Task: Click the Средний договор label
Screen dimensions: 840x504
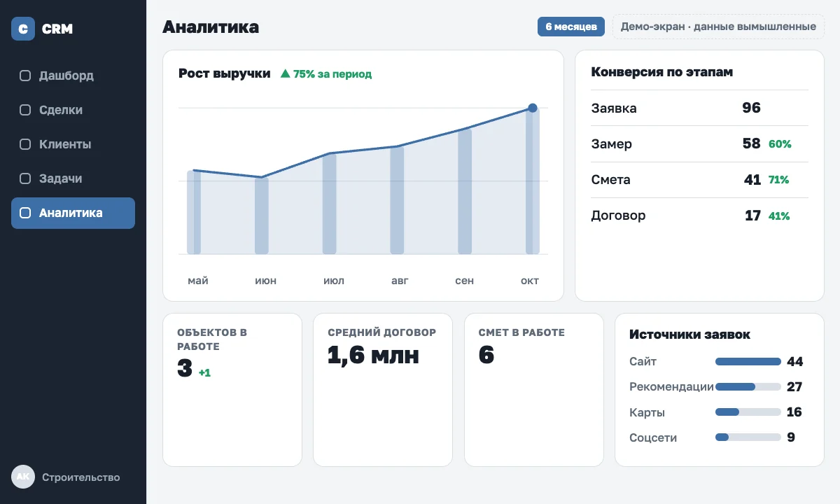Action: coord(381,332)
